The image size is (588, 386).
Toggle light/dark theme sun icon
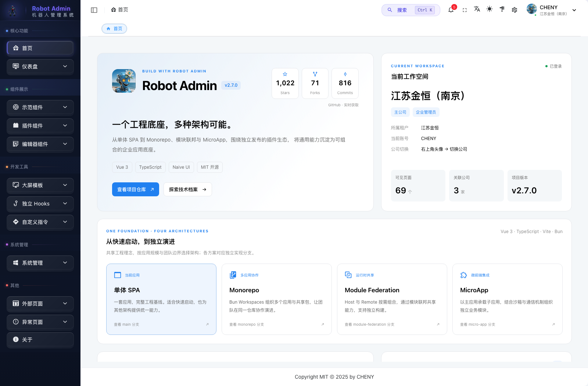pos(490,9)
